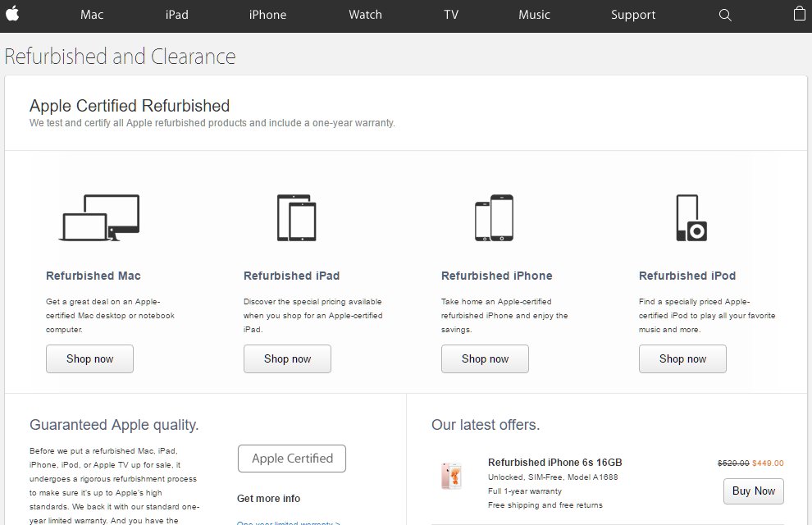
Task: Click the struck-through $529.00 price
Action: click(733, 463)
